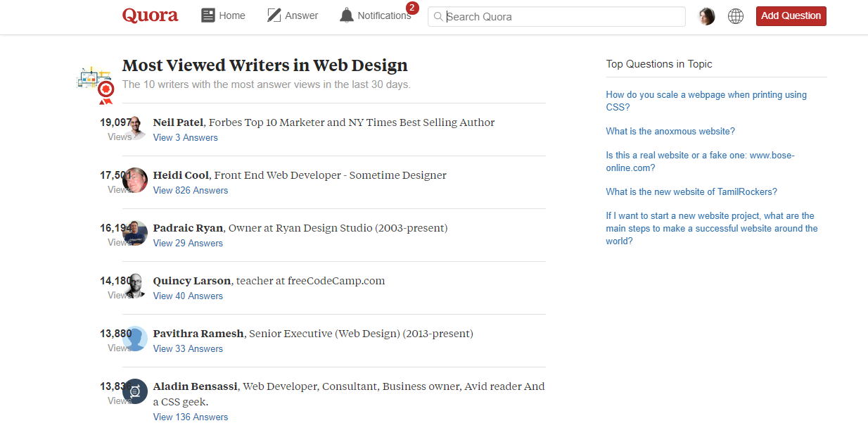Click the Quora logo

point(150,15)
